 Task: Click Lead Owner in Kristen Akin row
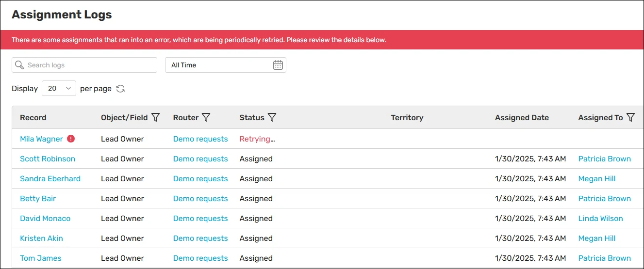point(122,238)
